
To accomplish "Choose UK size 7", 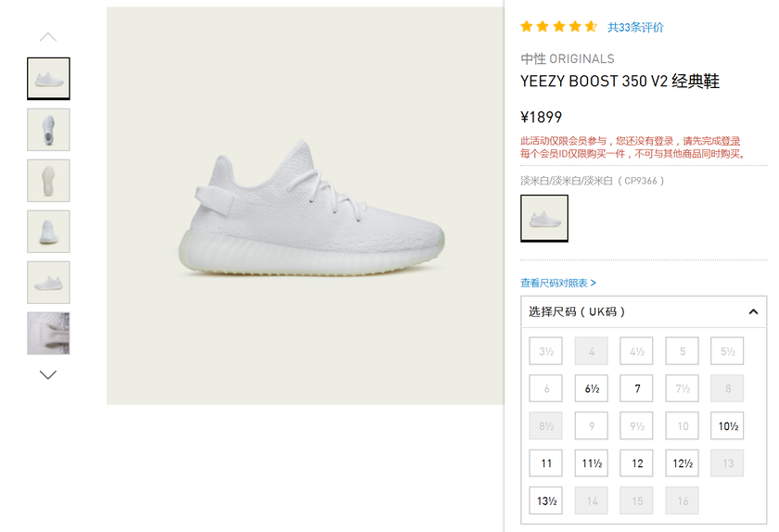I will (x=637, y=389).
